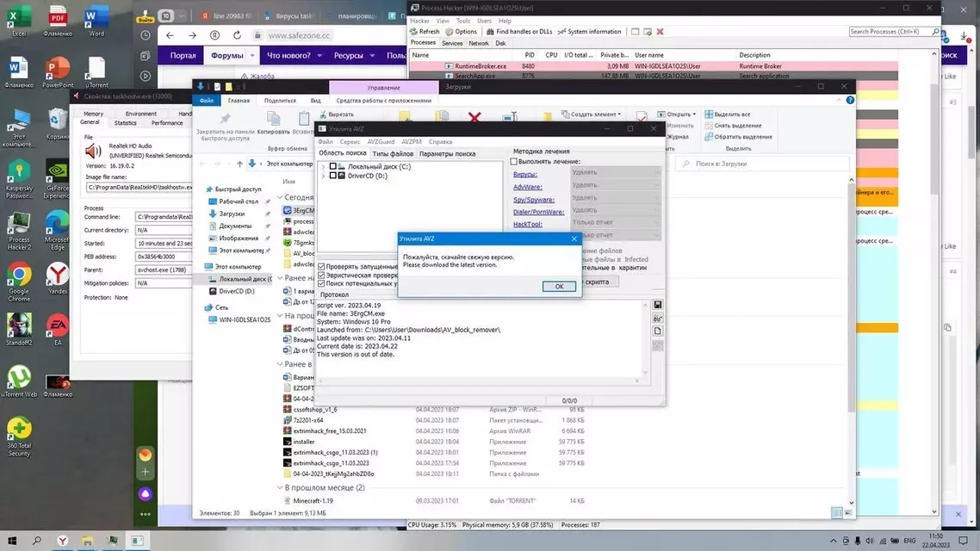Screen dimensions: 980x551
Task: Switch to the Параметры поиска tab
Action: [447, 154]
